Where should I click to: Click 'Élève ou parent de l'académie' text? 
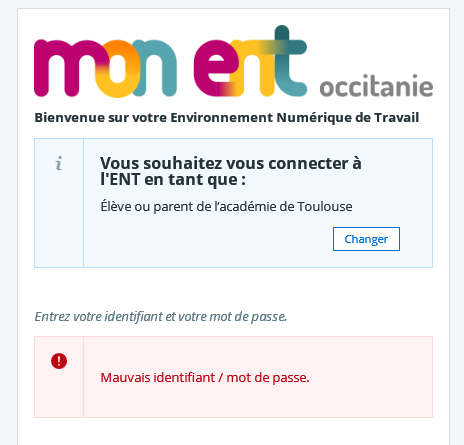(x=197, y=207)
